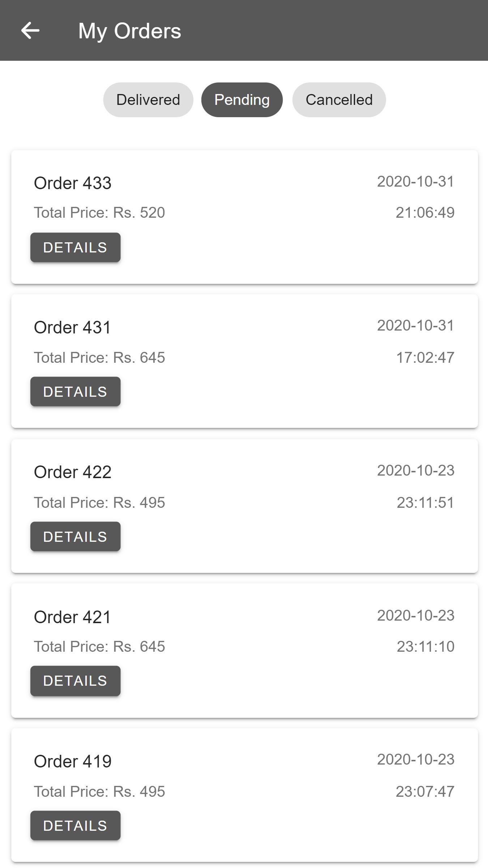Open details for Order 433
Viewport: 488px width, 868px height.
point(75,247)
